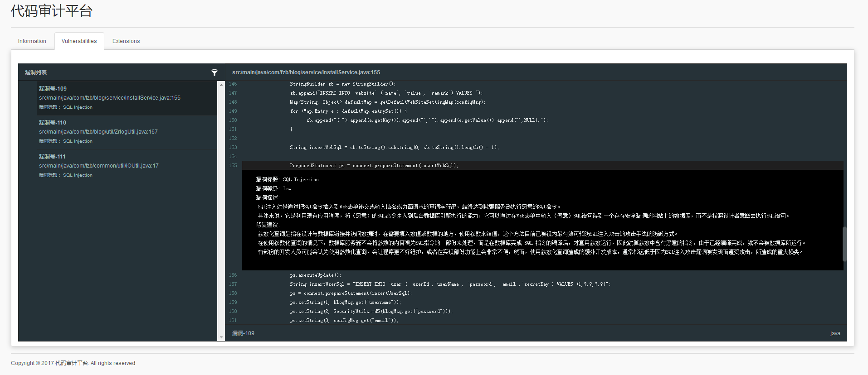This screenshot has width=868, height=375.
Task: Click the ps.executeUpdate() code line
Action: click(316, 275)
